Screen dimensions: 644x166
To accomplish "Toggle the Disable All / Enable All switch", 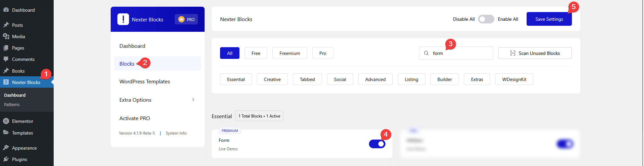I will pos(486,19).
